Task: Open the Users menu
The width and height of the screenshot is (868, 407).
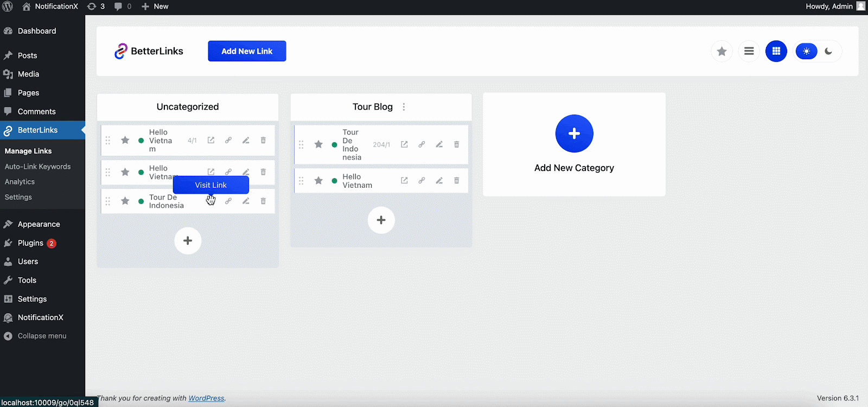Action: tap(42, 262)
